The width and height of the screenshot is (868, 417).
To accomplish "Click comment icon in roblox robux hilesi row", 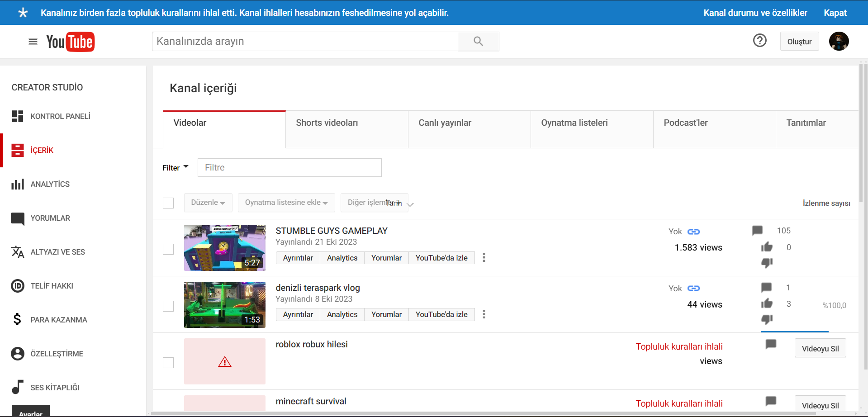I will click(x=771, y=344).
